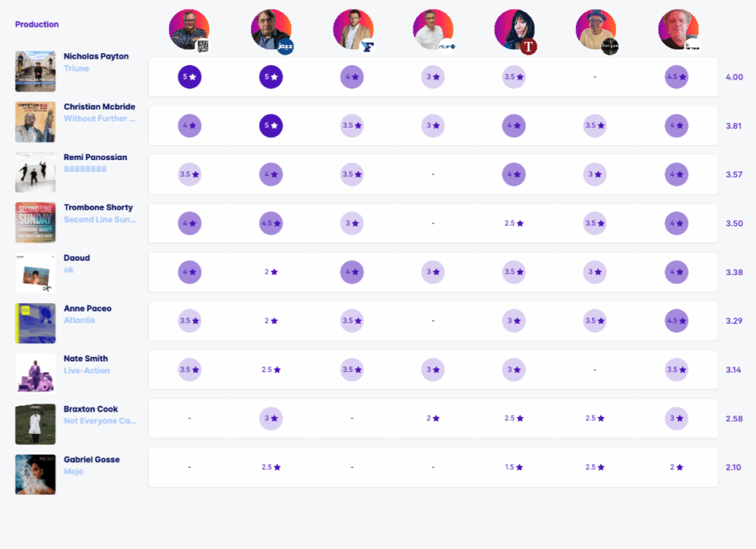Open the first reviewer avatar on the left
The image size is (756, 549).
pyautogui.click(x=189, y=30)
